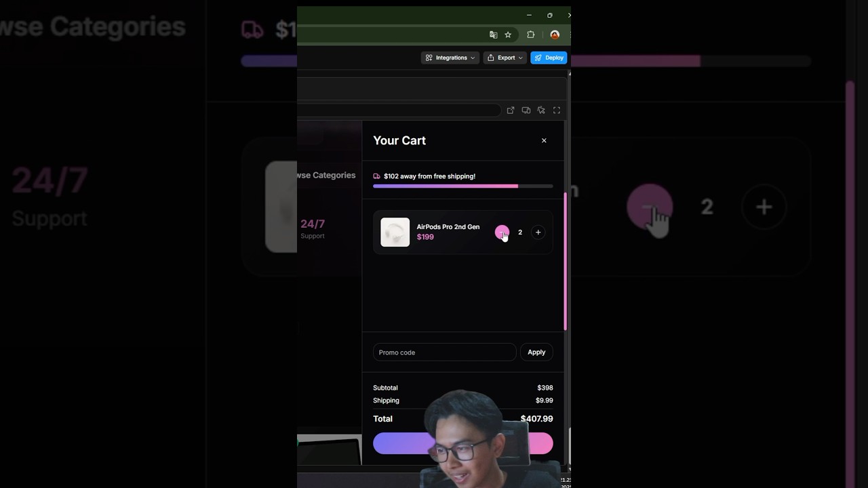
Task: Decrease AirPods Pro quantity with minus button
Action: (x=502, y=232)
